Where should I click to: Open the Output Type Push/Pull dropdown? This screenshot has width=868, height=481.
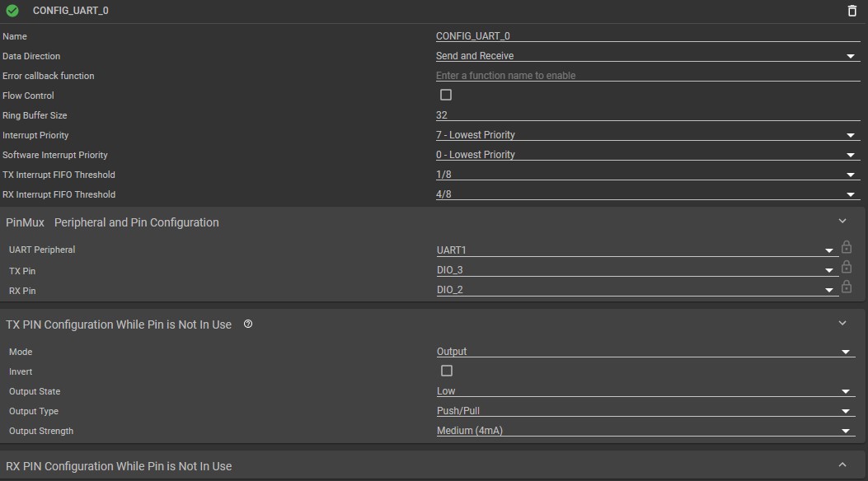click(645, 411)
